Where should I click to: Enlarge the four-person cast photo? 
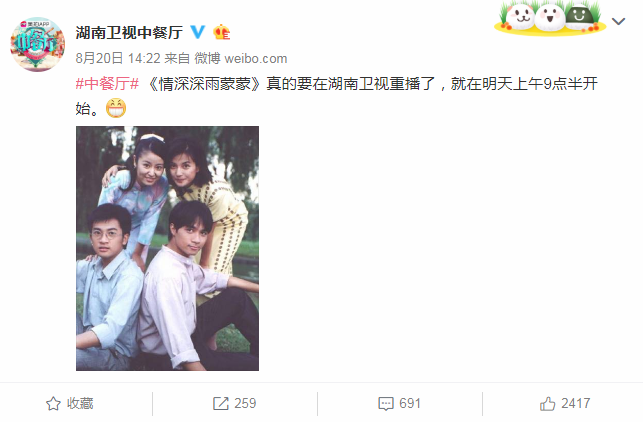pos(167,249)
